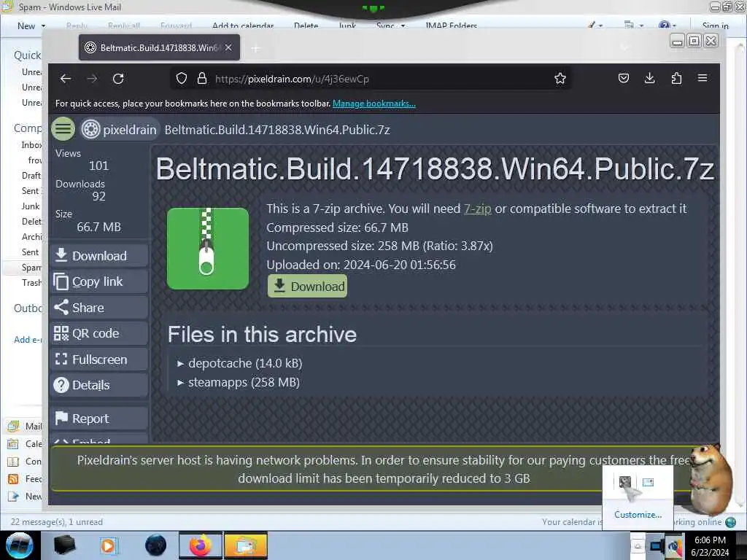This screenshot has width=747, height=560.
Task: Select Drafts folder in Live Mail
Action: tap(31, 176)
